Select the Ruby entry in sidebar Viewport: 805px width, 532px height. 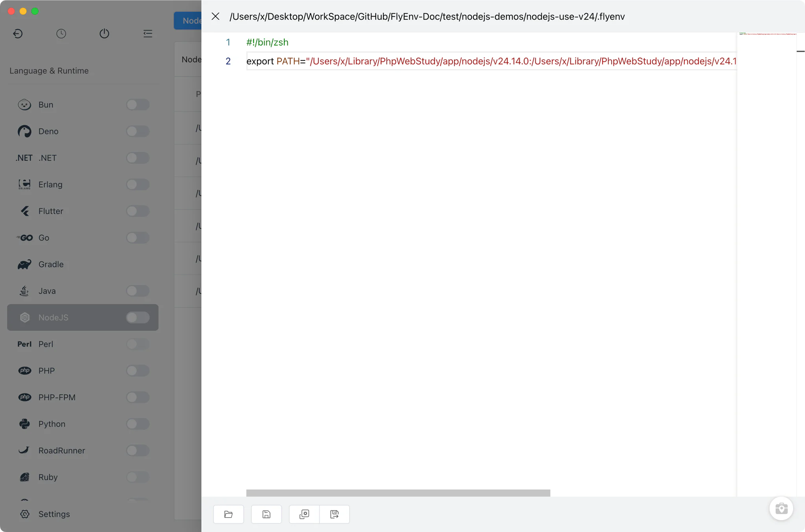click(83, 477)
